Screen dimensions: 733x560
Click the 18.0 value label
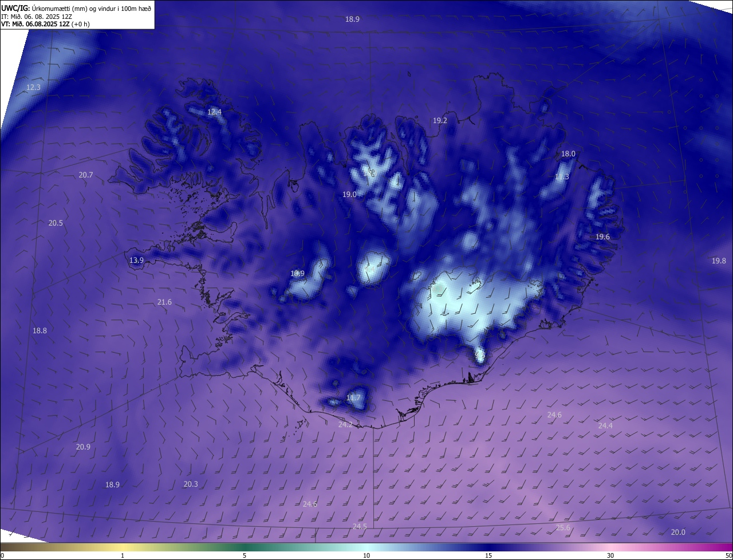click(x=568, y=154)
